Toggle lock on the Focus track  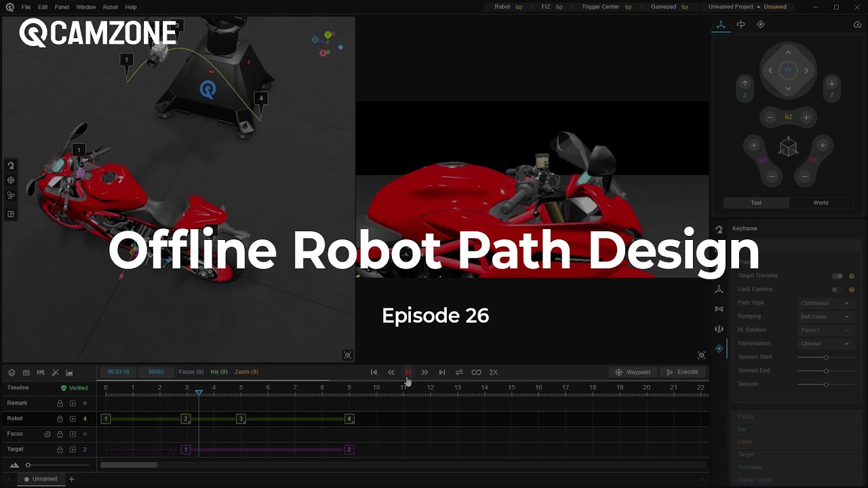[x=60, y=434]
